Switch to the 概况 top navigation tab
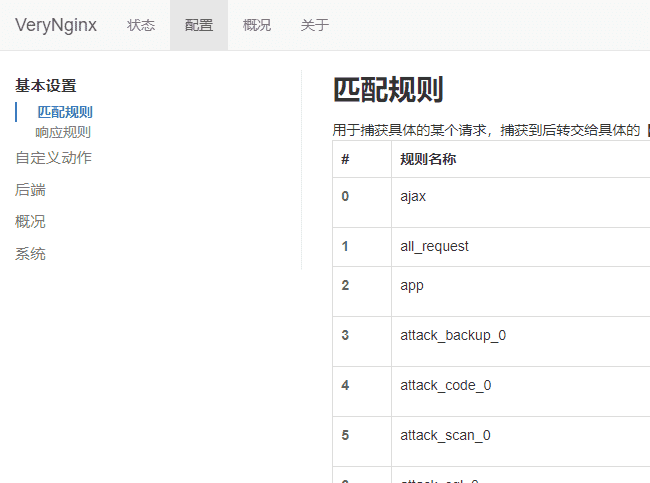650x483 pixels. click(x=257, y=25)
